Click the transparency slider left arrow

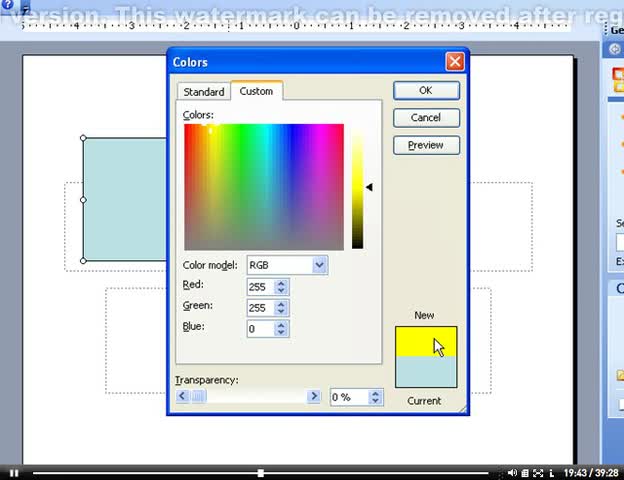pyautogui.click(x=182, y=396)
